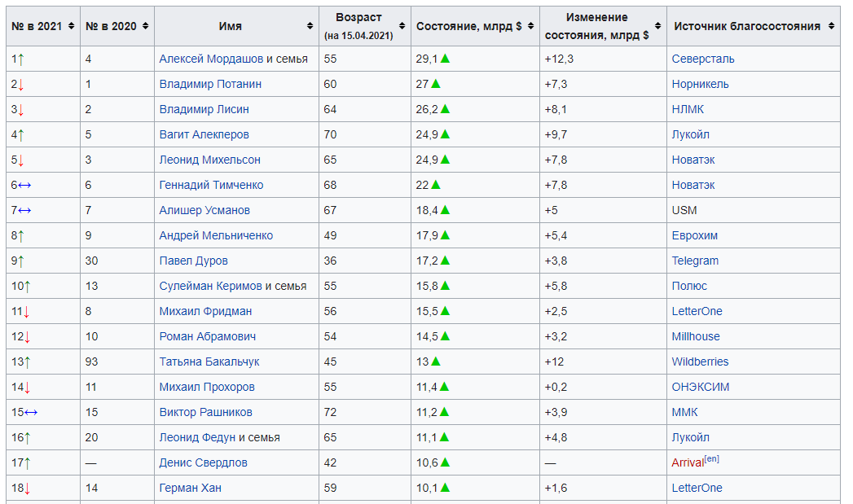Select the Роман Абрамович link
This screenshot has width=853, height=504.
(x=207, y=336)
